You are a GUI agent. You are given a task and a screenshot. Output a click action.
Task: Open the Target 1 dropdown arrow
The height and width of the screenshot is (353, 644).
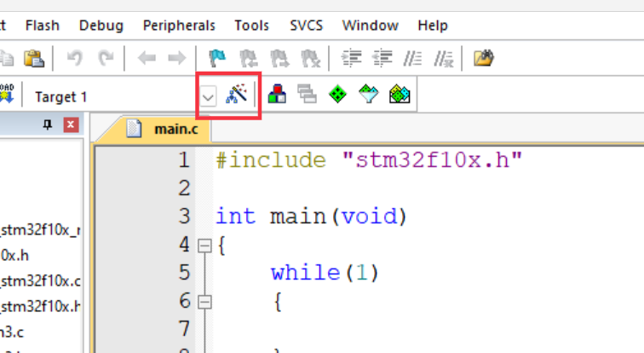coord(208,97)
